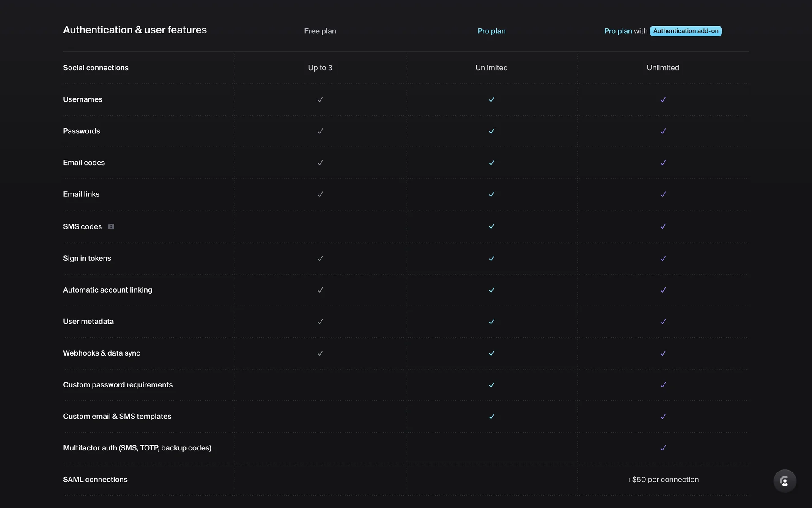Click Pro plan text beside the add-on badge
This screenshot has width=812, height=508.
pyautogui.click(x=618, y=31)
